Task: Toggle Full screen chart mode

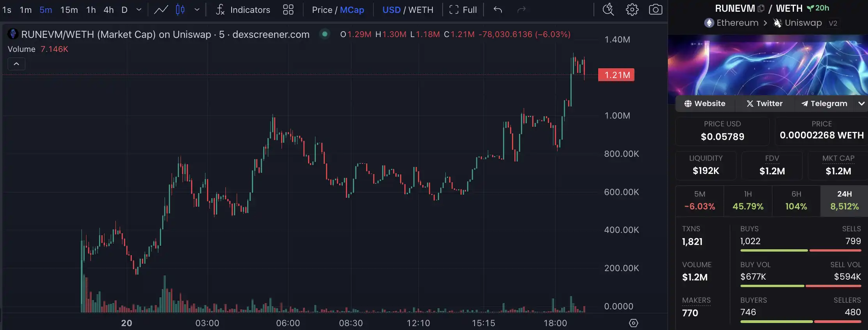Action: pos(463,10)
